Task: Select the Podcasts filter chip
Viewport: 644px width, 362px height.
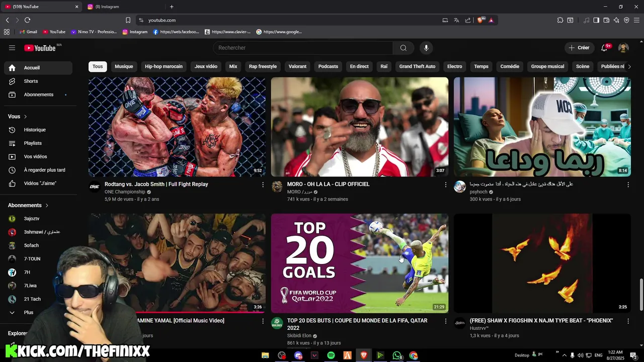Action: click(x=328, y=66)
